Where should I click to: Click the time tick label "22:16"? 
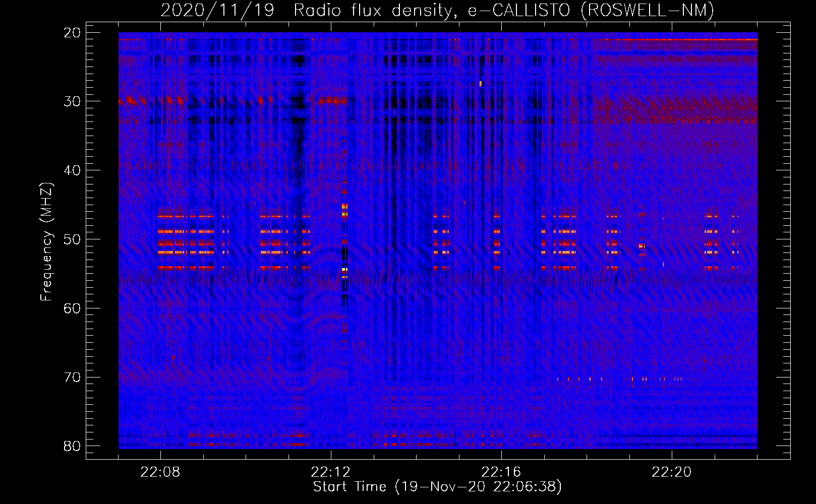click(501, 472)
